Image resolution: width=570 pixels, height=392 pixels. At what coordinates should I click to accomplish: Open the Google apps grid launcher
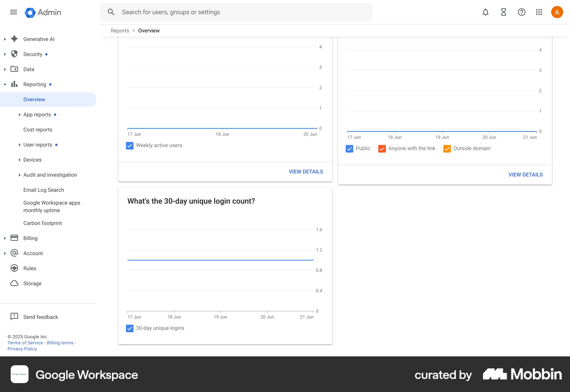click(539, 12)
